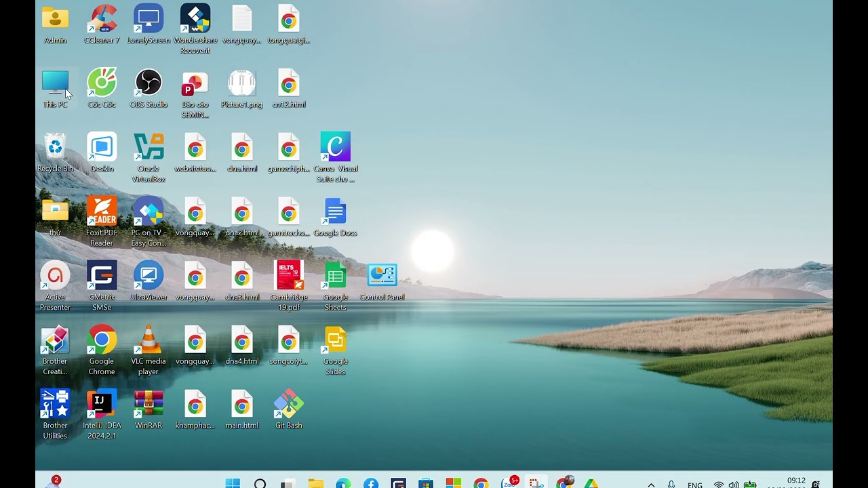
Task: Select the websitetuo... HTML file
Action: 195,152
